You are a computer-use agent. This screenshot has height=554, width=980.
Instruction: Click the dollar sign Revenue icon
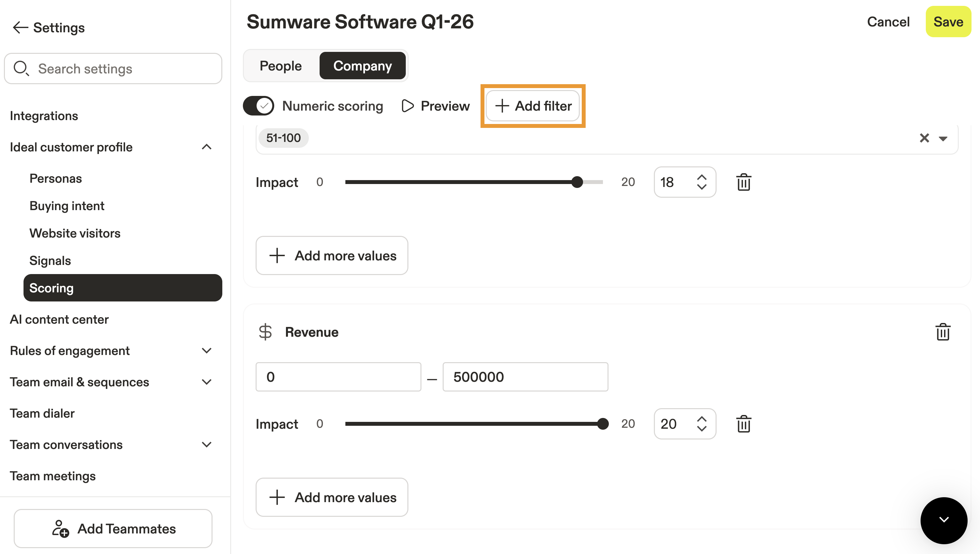point(265,332)
